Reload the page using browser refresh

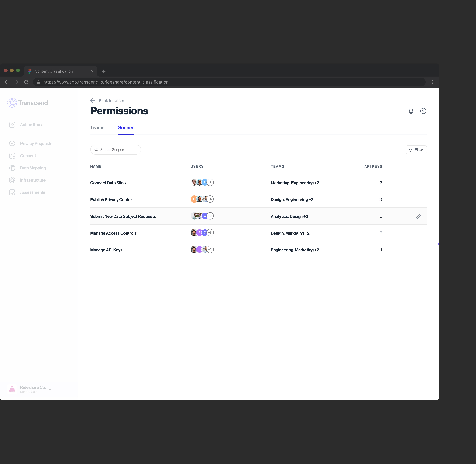(x=26, y=82)
